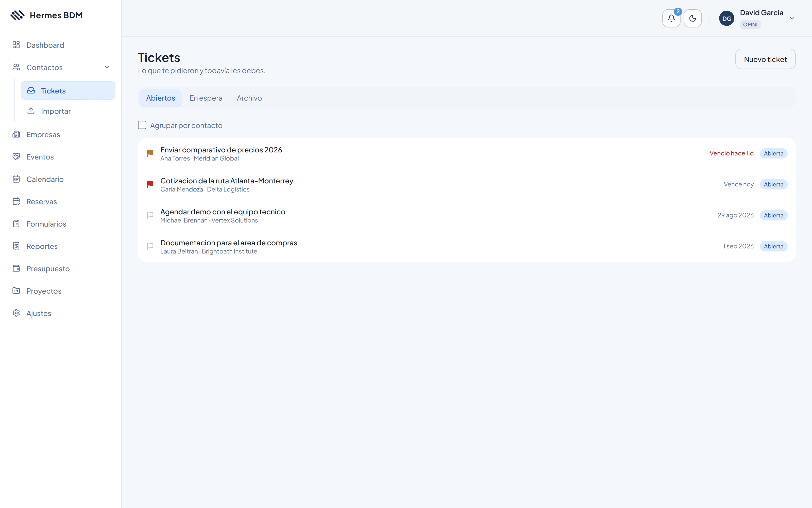The image size is (812, 508).
Task: Click the Eventos handshake icon
Action: (16, 156)
